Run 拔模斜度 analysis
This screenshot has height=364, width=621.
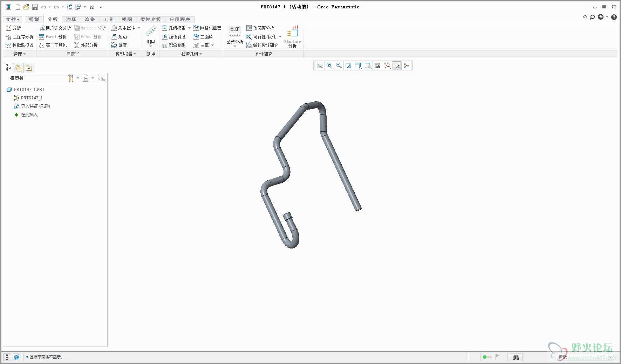(x=174, y=37)
